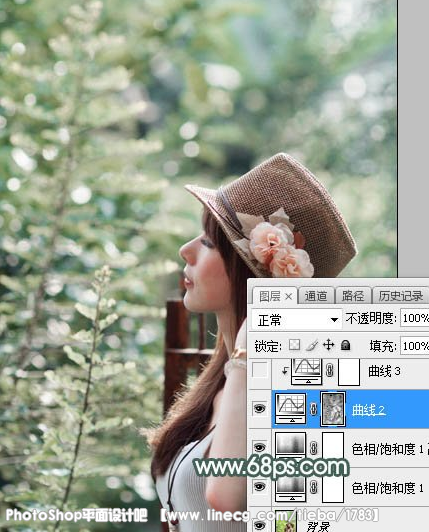Click 曲线 3 curves adjustment thumbnail

tap(306, 371)
